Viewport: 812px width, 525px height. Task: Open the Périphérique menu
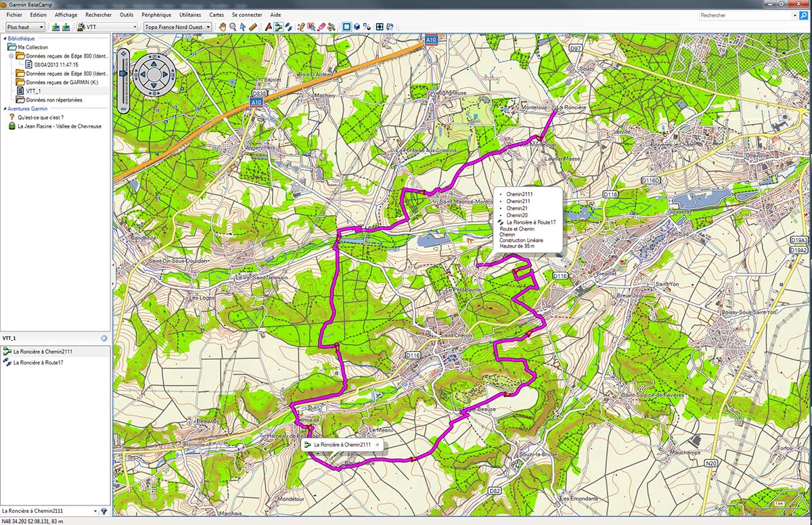click(x=157, y=14)
